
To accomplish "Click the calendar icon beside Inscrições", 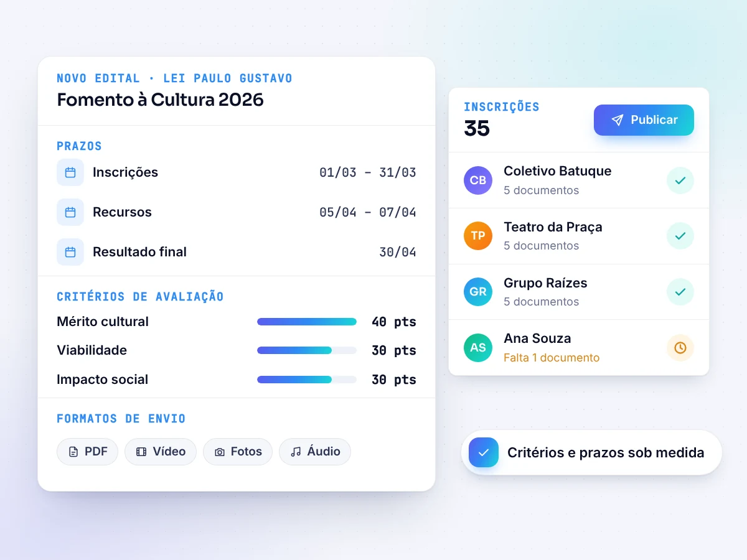I will click(x=70, y=172).
